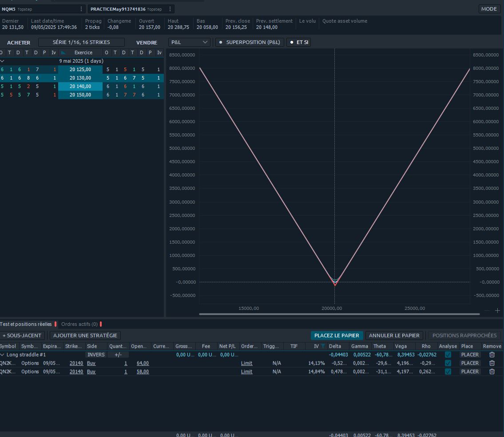The height and width of the screenshot is (437, 504).
Task: Zoom in the chart with plus icon
Action: point(497,310)
